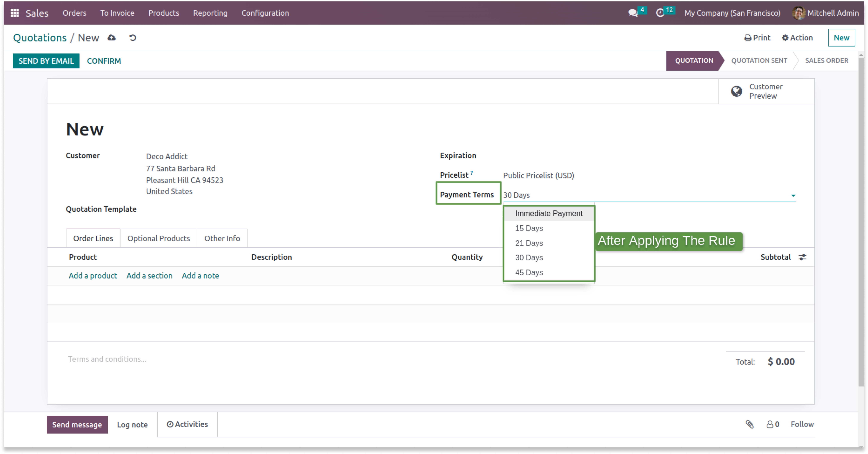Click the vertical scrollbar

861,223
